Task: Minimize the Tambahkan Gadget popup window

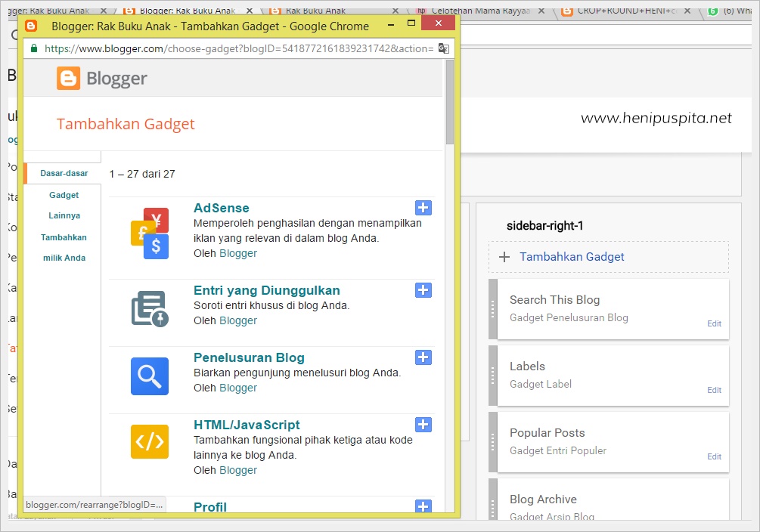Action: click(391, 23)
